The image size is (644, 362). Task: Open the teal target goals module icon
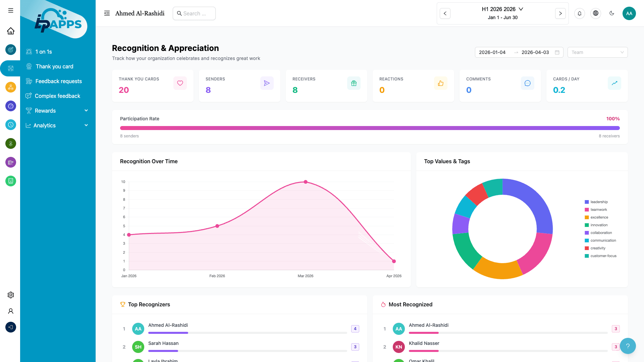(x=11, y=50)
